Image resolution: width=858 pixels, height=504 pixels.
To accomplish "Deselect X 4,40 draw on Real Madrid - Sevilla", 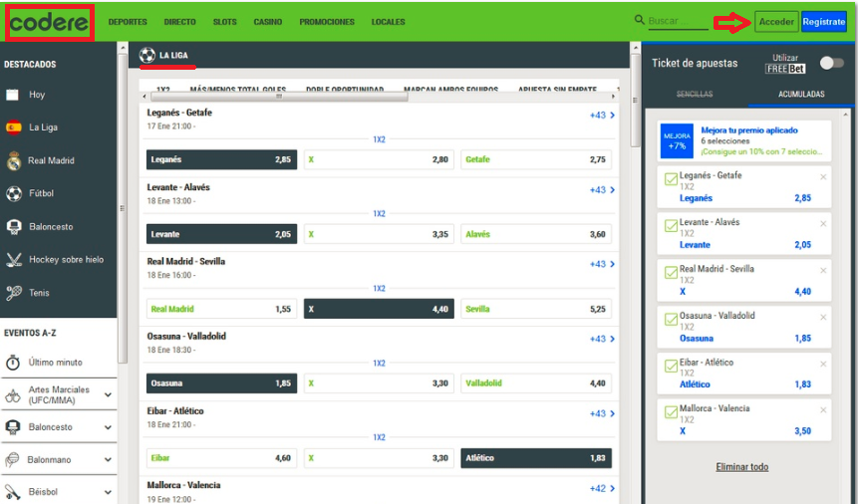I will (379, 309).
